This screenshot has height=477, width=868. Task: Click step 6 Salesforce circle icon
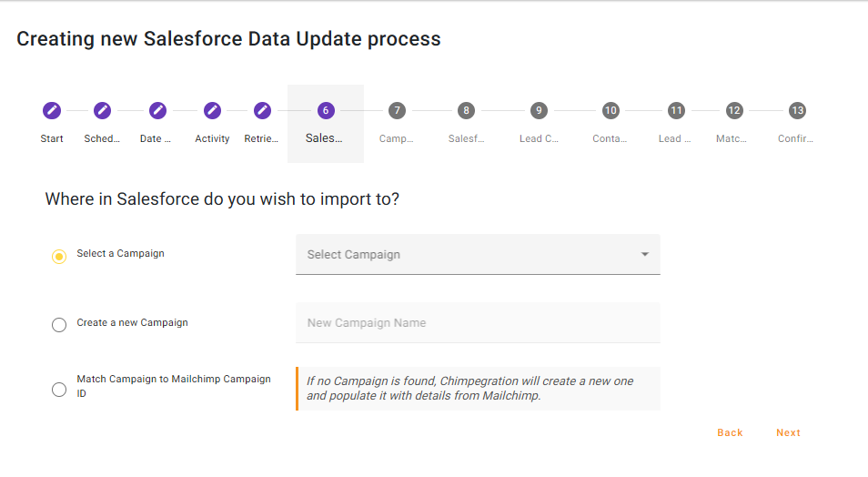(325, 110)
